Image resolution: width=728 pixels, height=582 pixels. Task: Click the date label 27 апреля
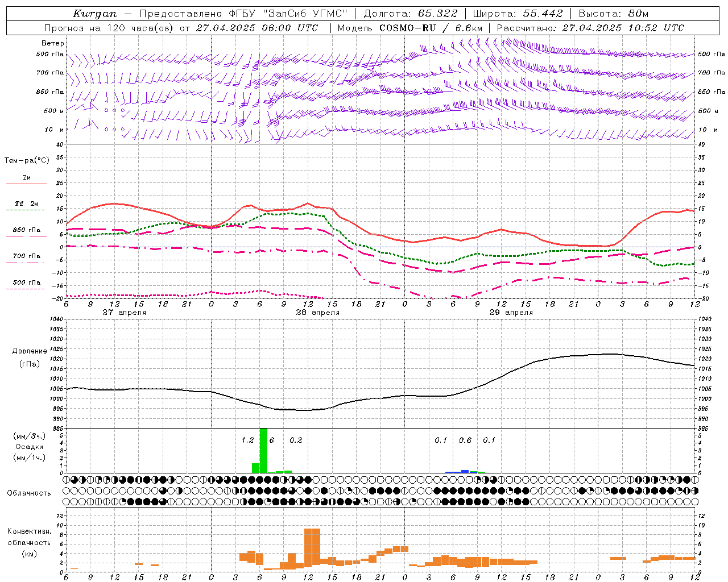[124, 313]
